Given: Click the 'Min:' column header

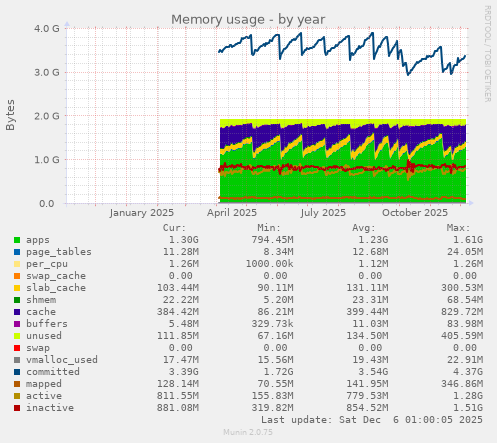Looking at the screenshot, I should pos(269,228).
